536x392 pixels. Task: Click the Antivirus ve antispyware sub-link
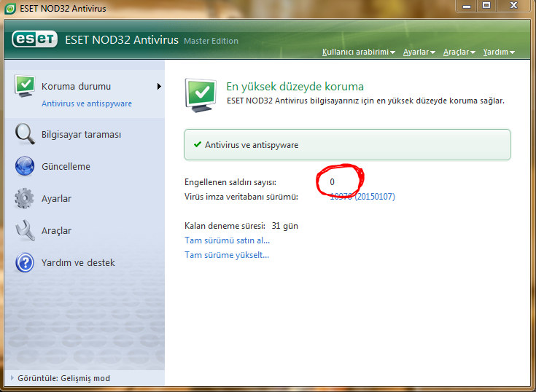coord(87,103)
